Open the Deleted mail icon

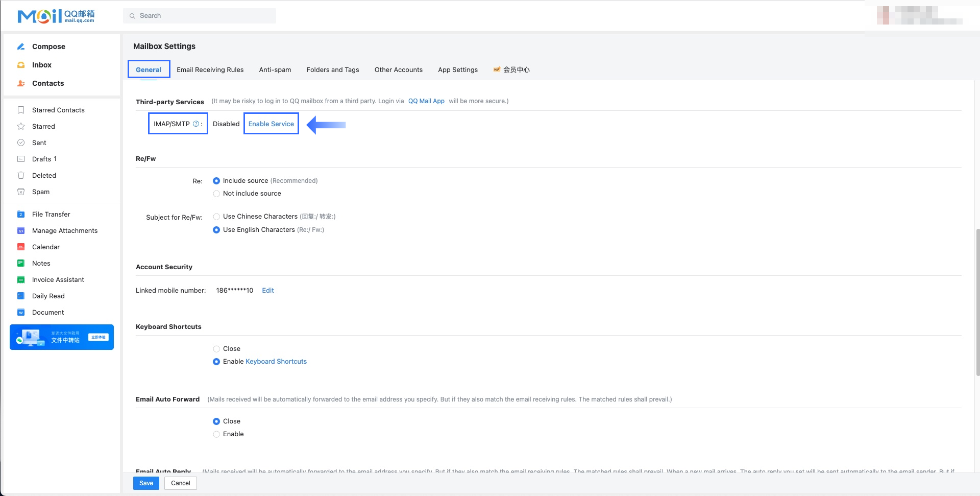(x=21, y=175)
